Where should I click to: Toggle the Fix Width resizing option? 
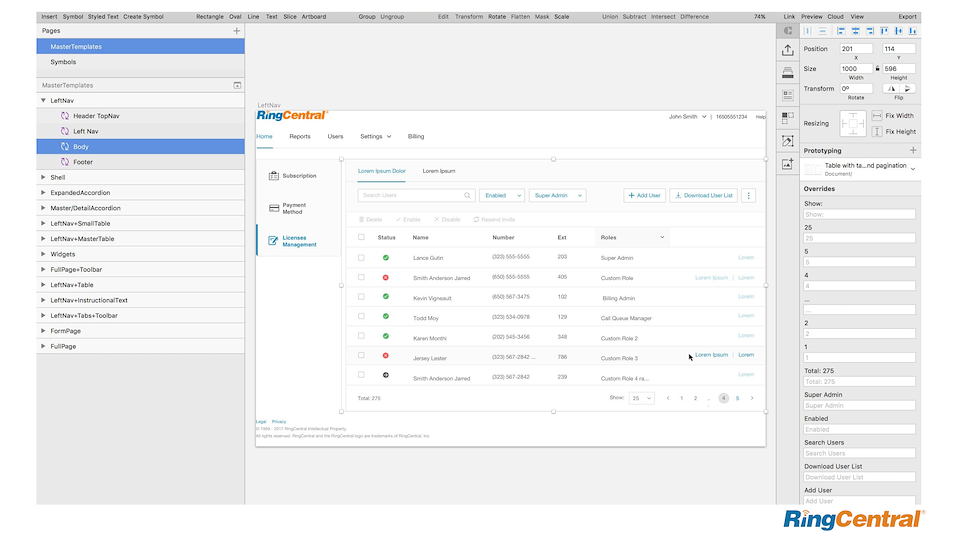pos(877,116)
